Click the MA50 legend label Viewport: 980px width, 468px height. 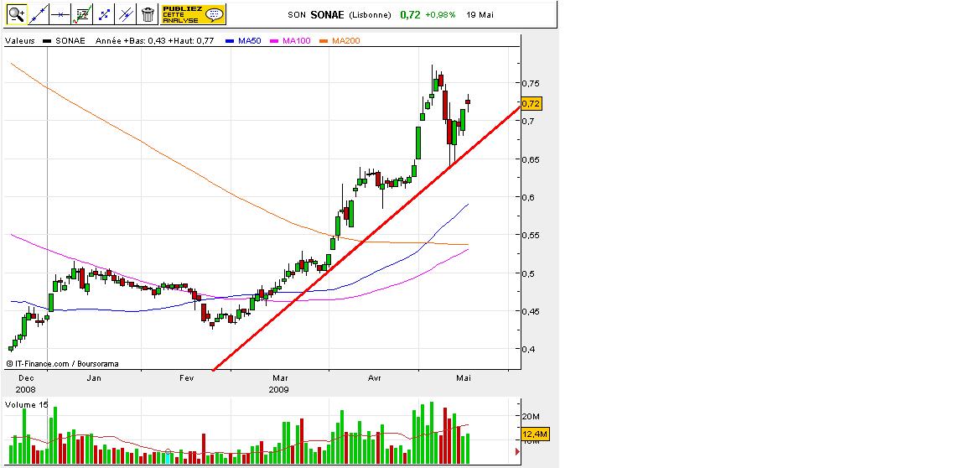(x=251, y=40)
